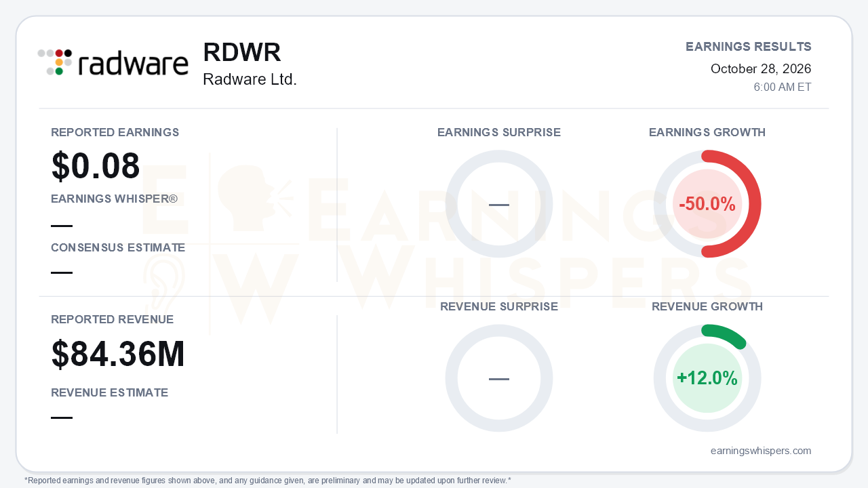The height and width of the screenshot is (488, 868).
Task: Click the Revenue Estimate label
Action: point(110,393)
